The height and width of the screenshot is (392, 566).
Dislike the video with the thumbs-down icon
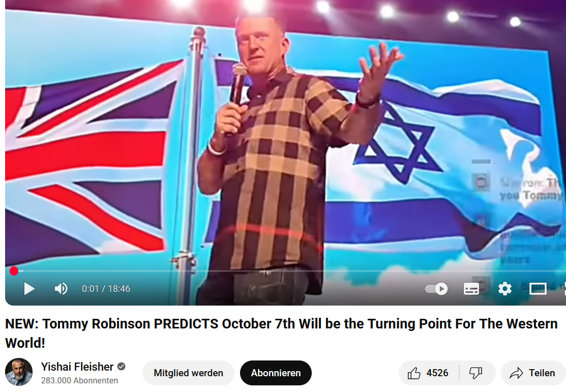476,373
